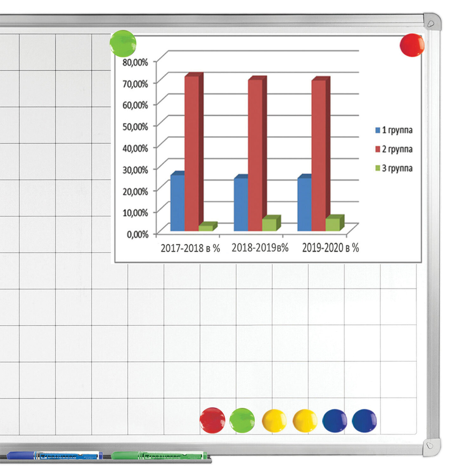This screenshot has width=476, height=476.
Task: Click the '2 группа' legend entry
Action: coord(394,149)
